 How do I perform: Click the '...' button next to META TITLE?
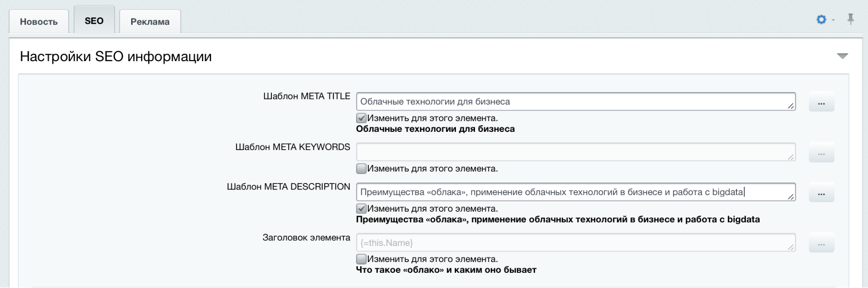821,102
